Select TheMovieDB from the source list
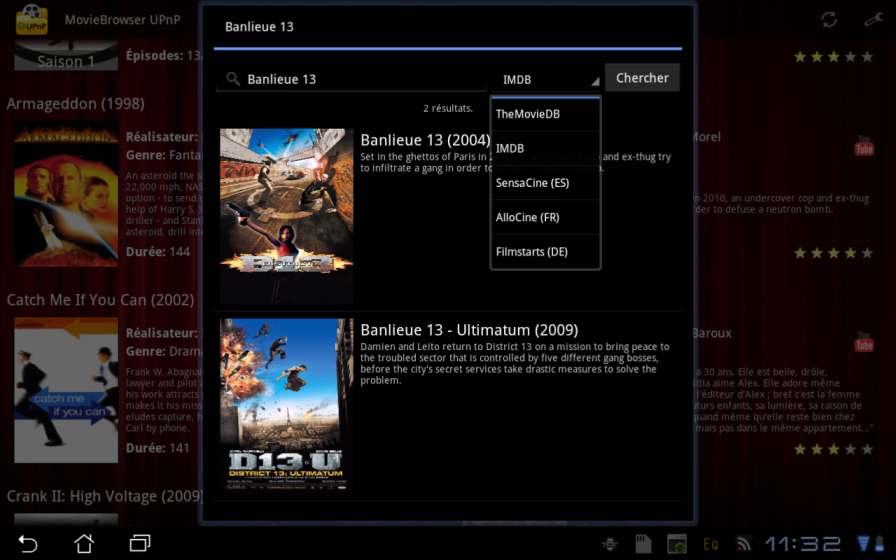 546,114
